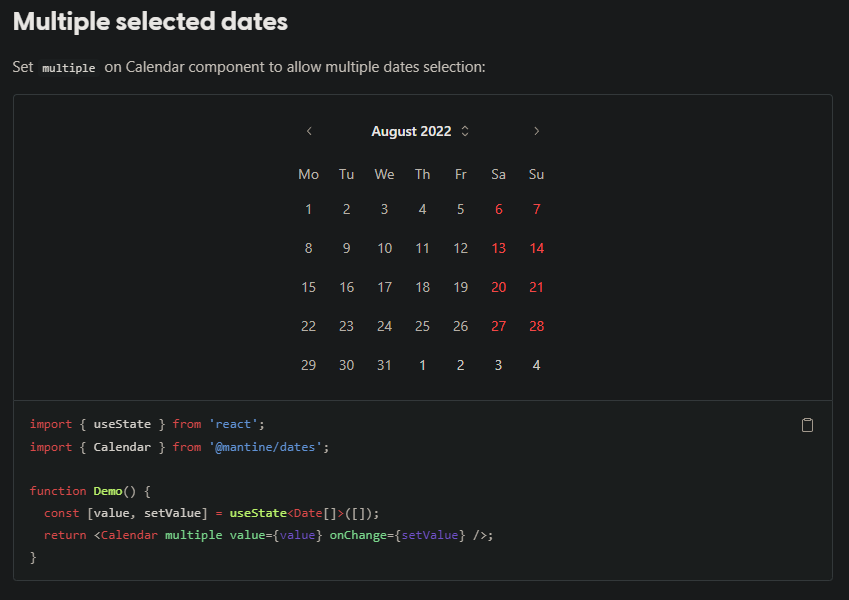Pick date 11 in the calendar
The height and width of the screenshot is (600, 849).
pyautogui.click(x=422, y=248)
